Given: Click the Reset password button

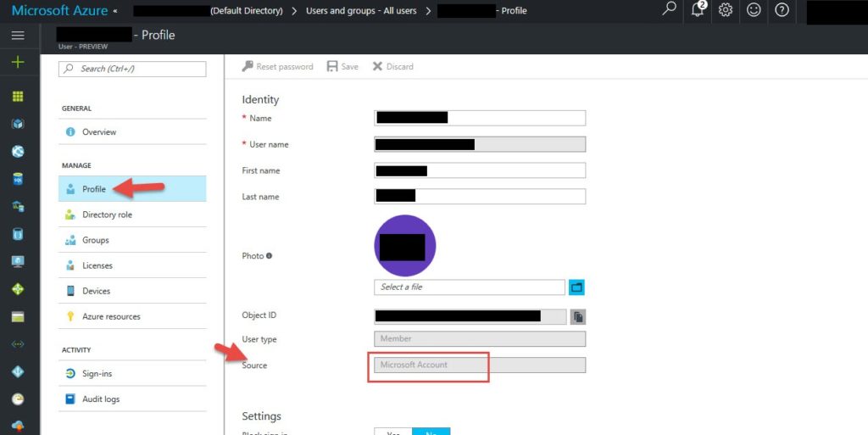Looking at the screenshot, I should point(277,67).
